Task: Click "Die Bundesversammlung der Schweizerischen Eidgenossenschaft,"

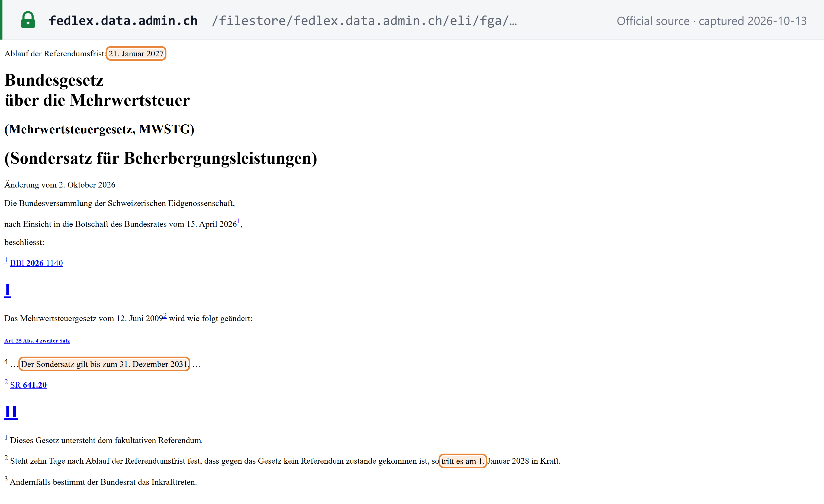Action: [120, 203]
